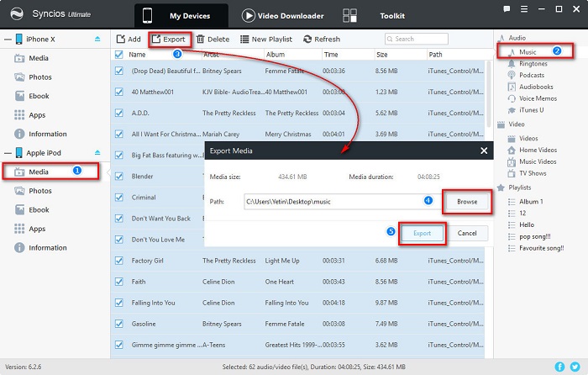Select Home Videos category
Screen dimensions: 588x375
click(x=538, y=150)
